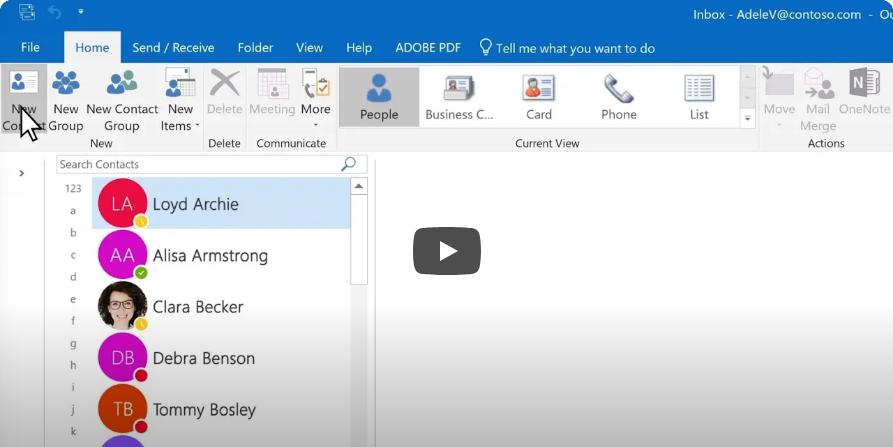Select contact Debra Benson
893x447 pixels.
[x=221, y=358]
